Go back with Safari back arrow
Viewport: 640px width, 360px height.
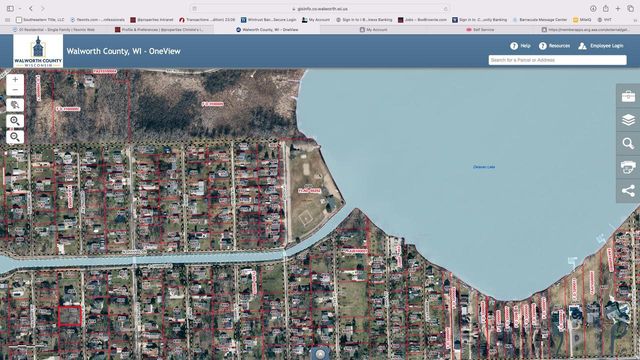tap(31, 9)
